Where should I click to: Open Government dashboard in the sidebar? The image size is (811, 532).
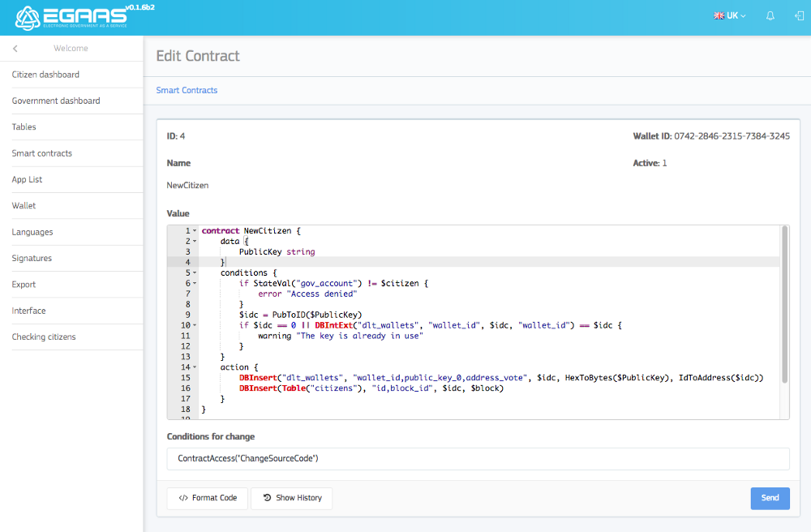pyautogui.click(x=56, y=101)
